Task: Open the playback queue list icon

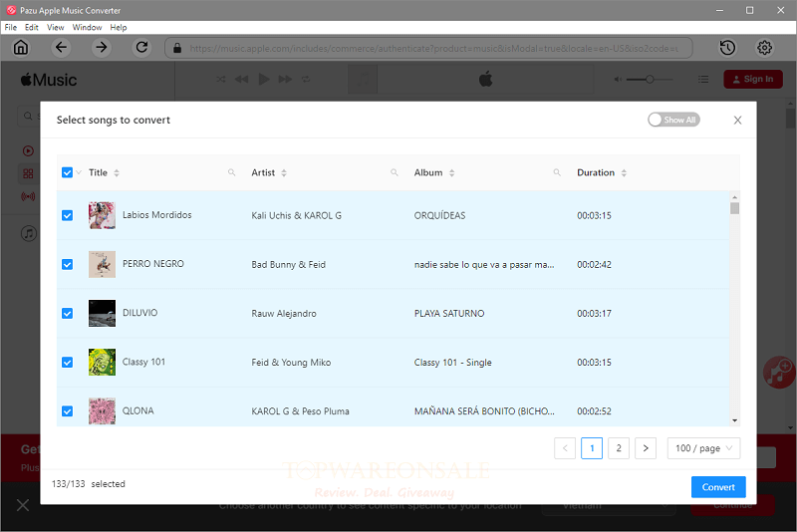Action: (703, 80)
